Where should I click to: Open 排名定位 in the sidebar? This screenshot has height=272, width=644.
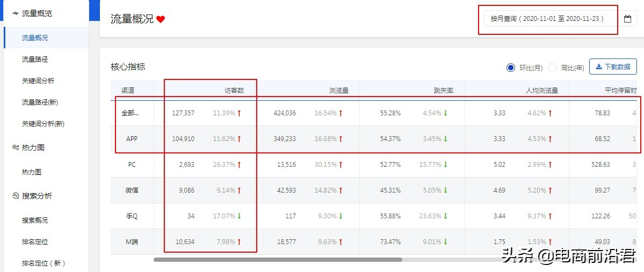[35, 241]
